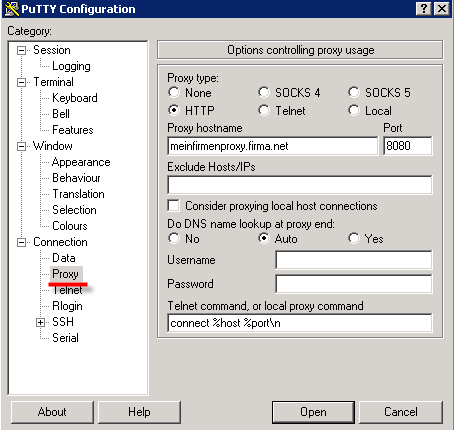Image resolution: width=454 pixels, height=430 pixels.
Task: Open the Logging category
Action: coord(71,66)
